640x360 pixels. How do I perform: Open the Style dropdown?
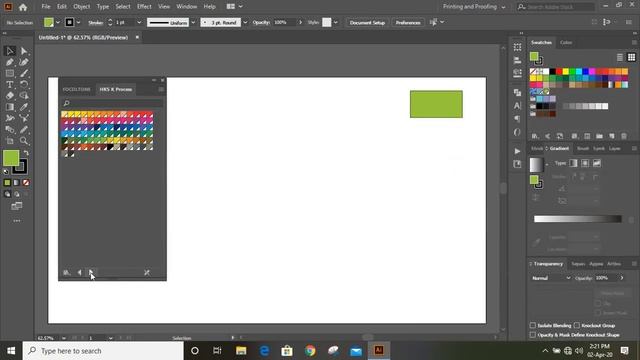pyautogui.click(x=335, y=22)
